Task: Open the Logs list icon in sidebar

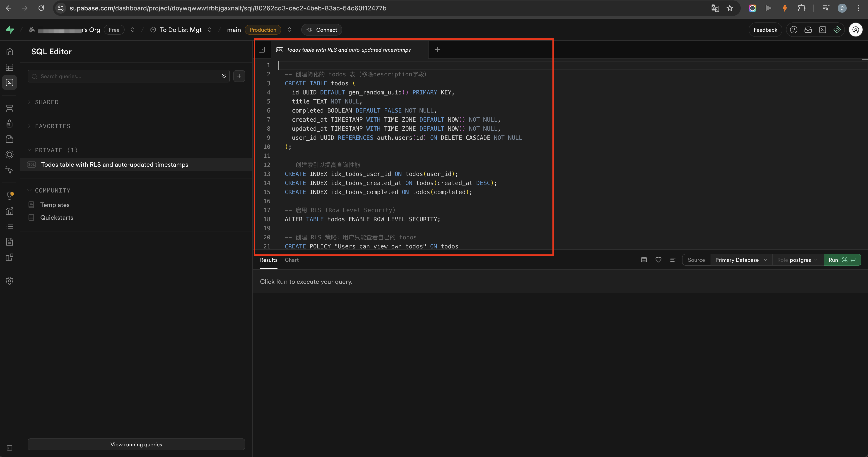Action: pyautogui.click(x=10, y=227)
